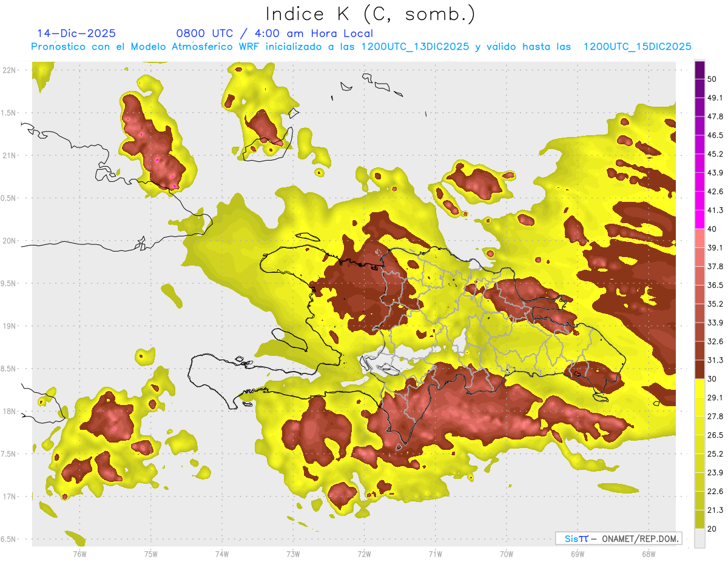The image size is (728, 562).
Task: Click the colorbar value '32.6'
Action: click(x=715, y=341)
